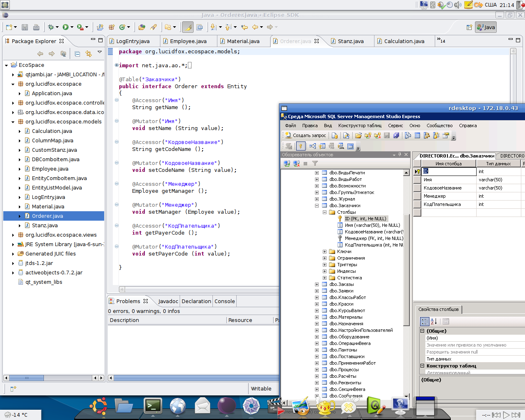Click the Save icon in Eclipse toolbar
Screen dimensions: 525x420
(x=25, y=27)
